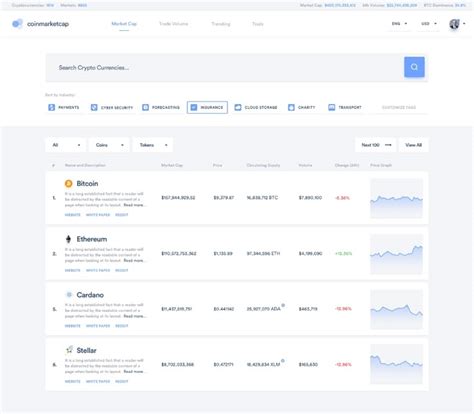This screenshot has height=414, width=474.
Task: Sort by the Circulating Supply column header
Action: 263,165
